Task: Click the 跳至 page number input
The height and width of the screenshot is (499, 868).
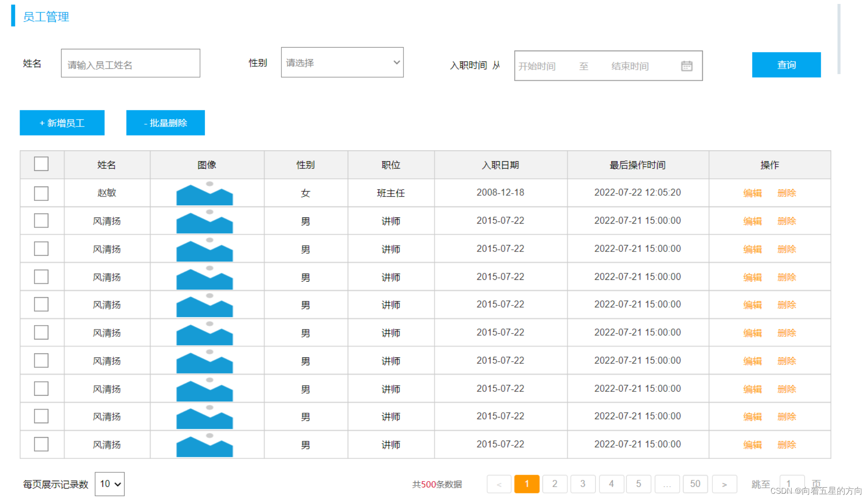Action: (792, 484)
